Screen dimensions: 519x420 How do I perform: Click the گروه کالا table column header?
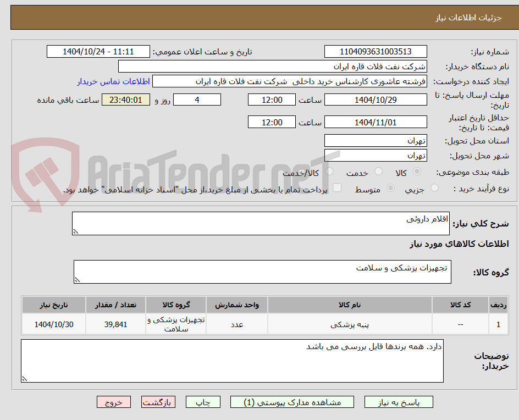tap(176, 305)
